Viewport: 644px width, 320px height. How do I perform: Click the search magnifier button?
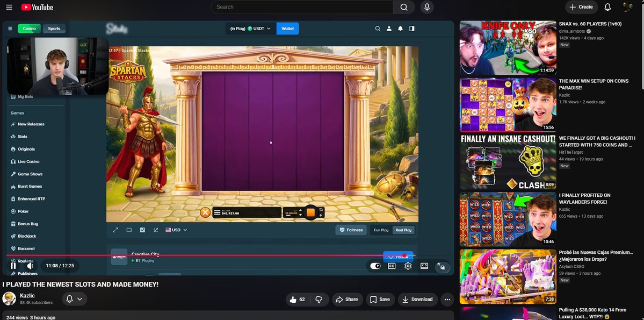pyautogui.click(x=404, y=7)
